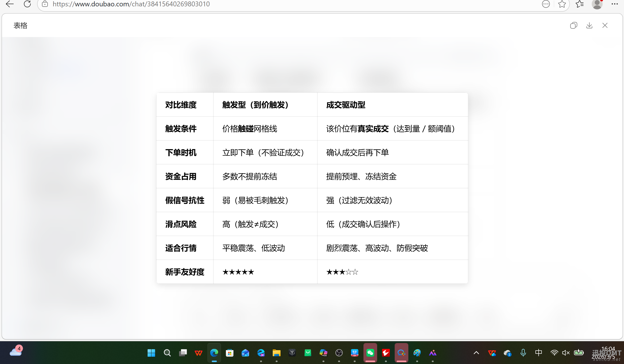This screenshot has height=364, width=624.
Task: Close the 表格 preview panel
Action: tap(605, 26)
